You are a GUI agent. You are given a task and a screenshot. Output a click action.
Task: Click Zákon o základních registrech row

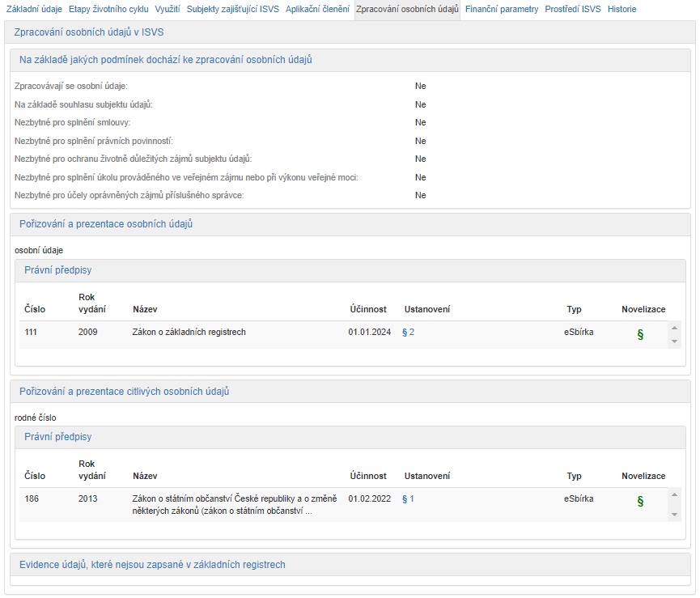[189, 332]
